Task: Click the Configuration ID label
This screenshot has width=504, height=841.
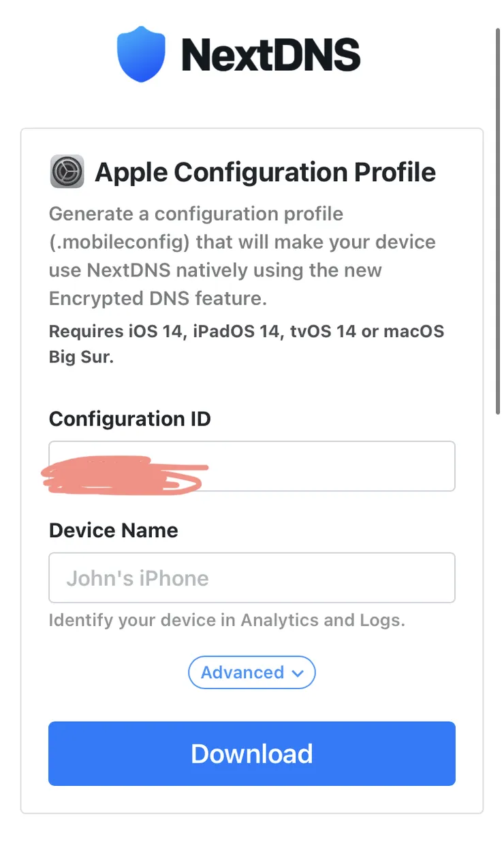Action: [x=130, y=419]
